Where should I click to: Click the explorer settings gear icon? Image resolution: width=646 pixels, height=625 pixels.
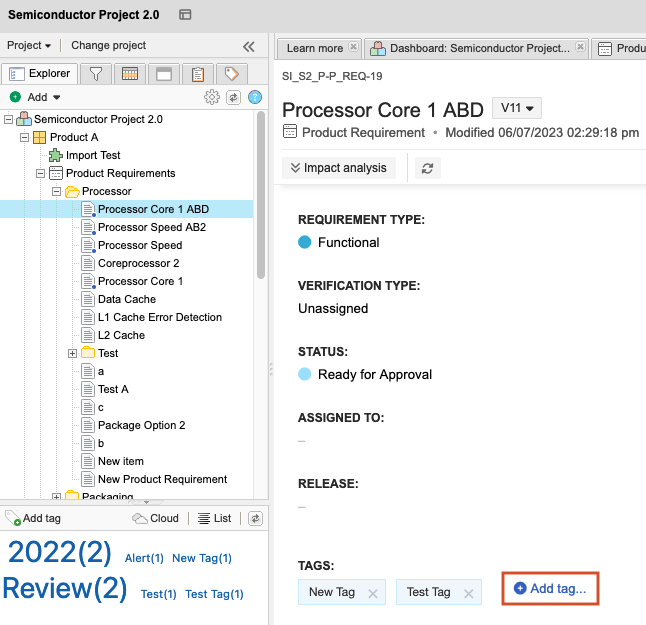(212, 97)
